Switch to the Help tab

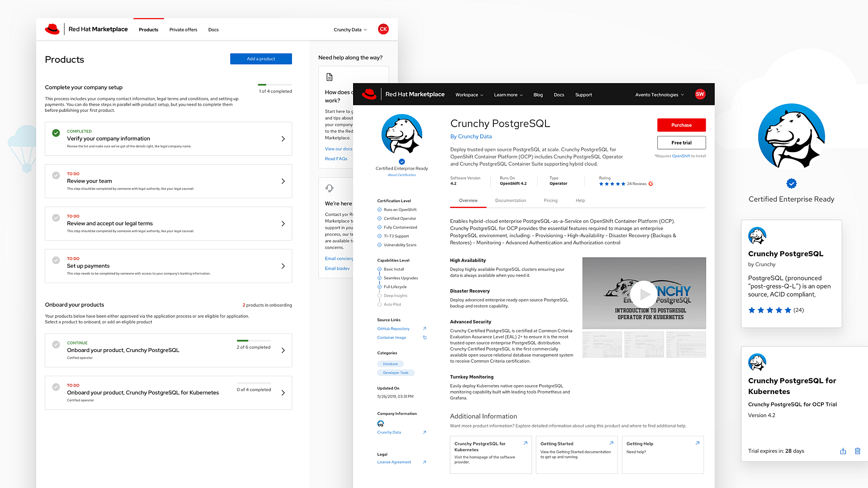[x=580, y=200]
